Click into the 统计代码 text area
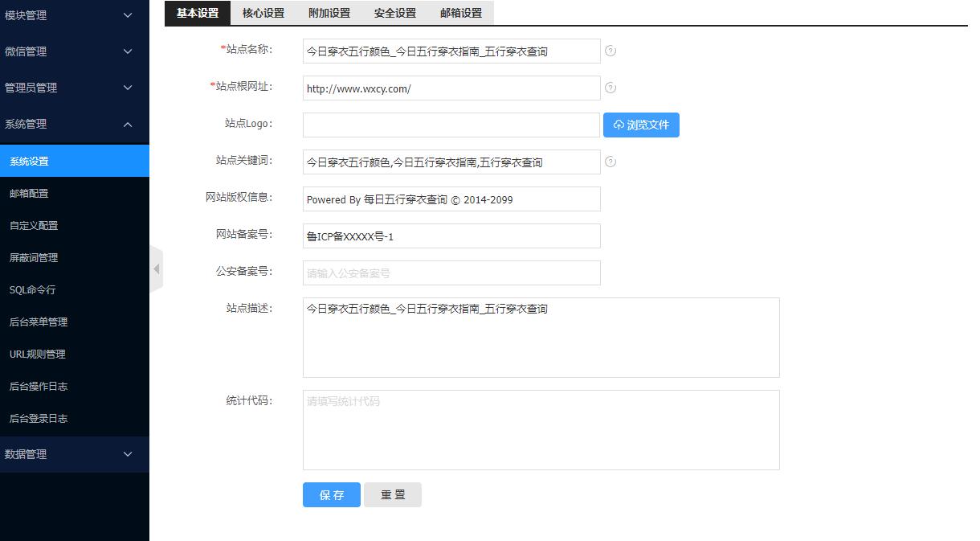Screen dimensions: 980x541 pos(541,430)
